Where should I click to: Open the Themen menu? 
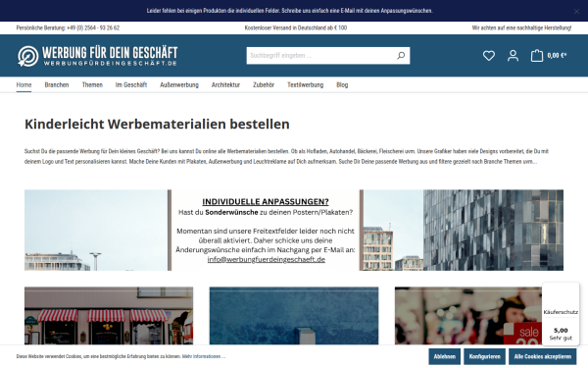(92, 84)
